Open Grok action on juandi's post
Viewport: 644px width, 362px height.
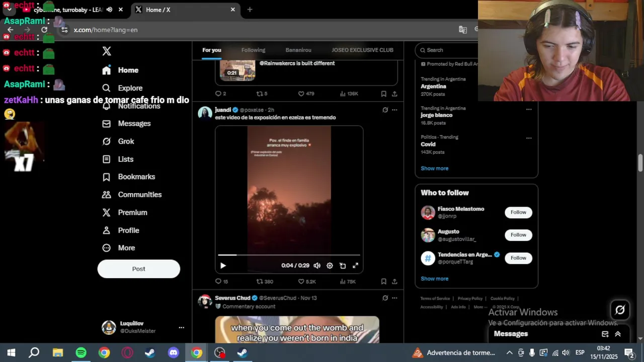coord(385,110)
